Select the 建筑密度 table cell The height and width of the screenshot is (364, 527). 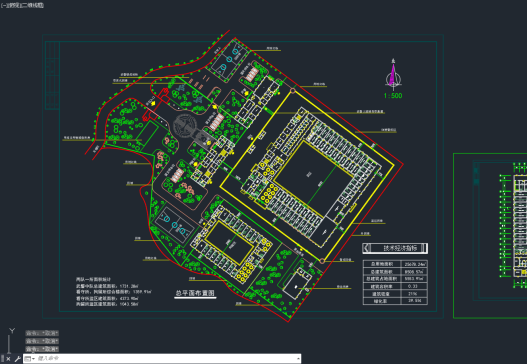pyautogui.click(x=382, y=294)
